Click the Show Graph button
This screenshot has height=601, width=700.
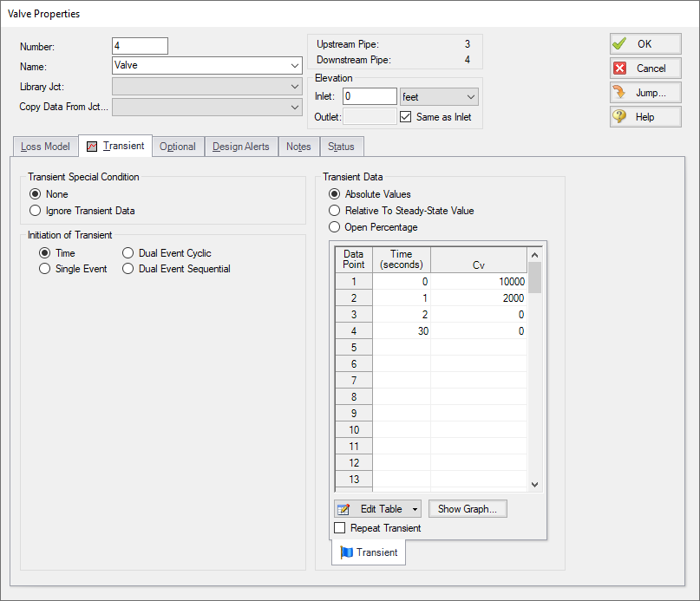pos(468,508)
